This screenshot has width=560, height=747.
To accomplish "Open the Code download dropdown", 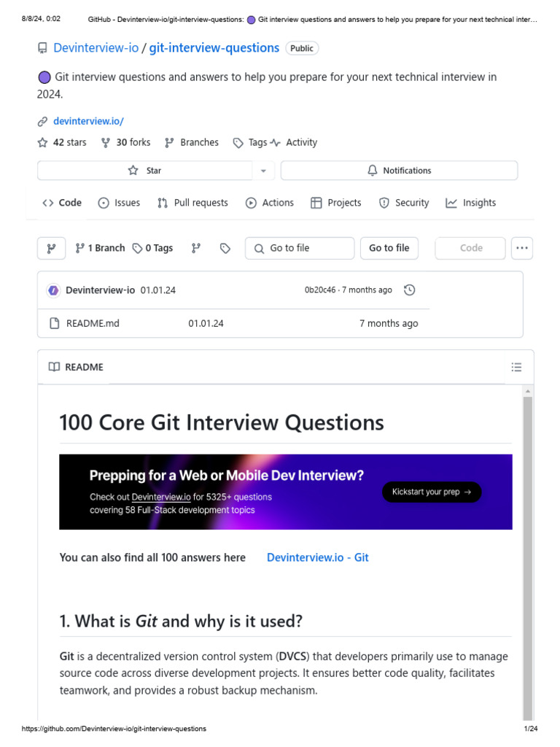I will point(470,248).
